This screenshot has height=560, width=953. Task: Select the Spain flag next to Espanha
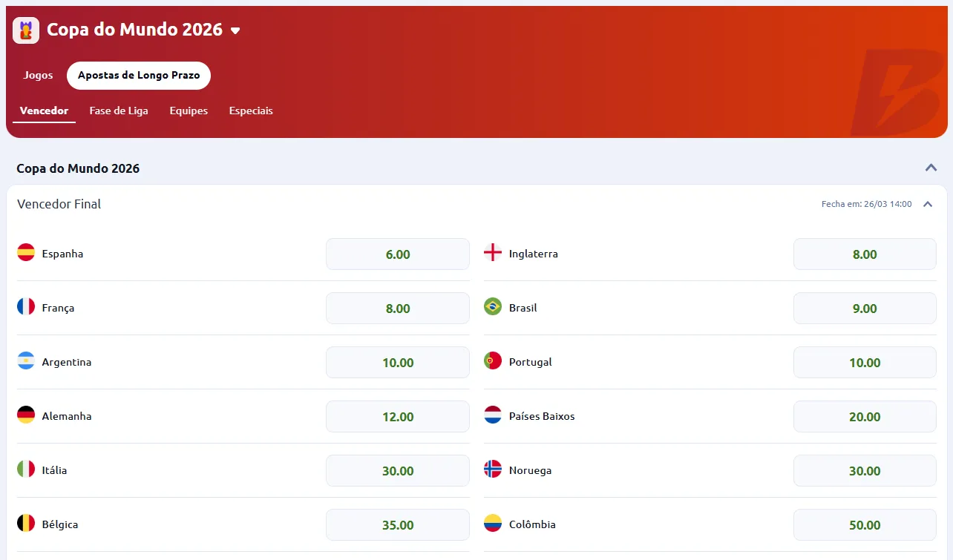(x=24, y=252)
